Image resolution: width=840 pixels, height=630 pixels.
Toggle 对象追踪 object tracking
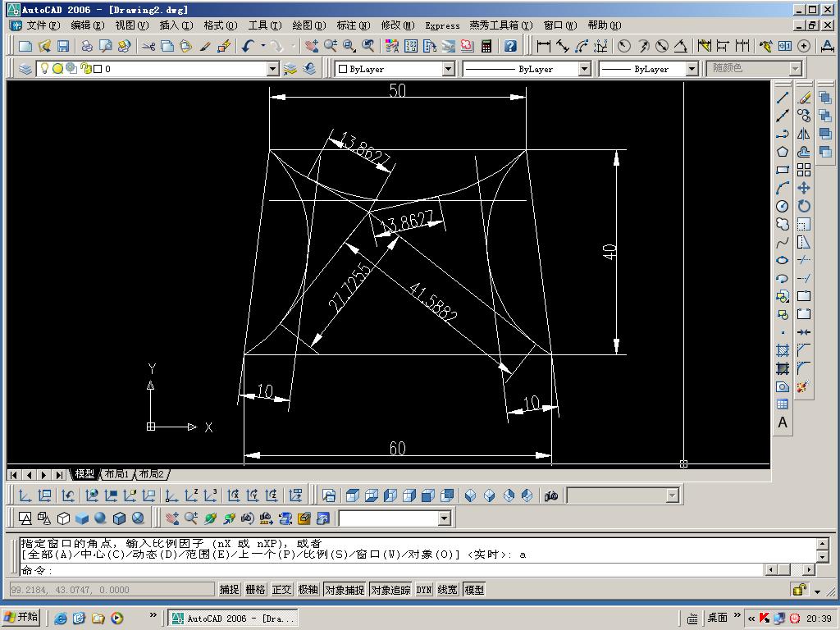pyautogui.click(x=390, y=590)
